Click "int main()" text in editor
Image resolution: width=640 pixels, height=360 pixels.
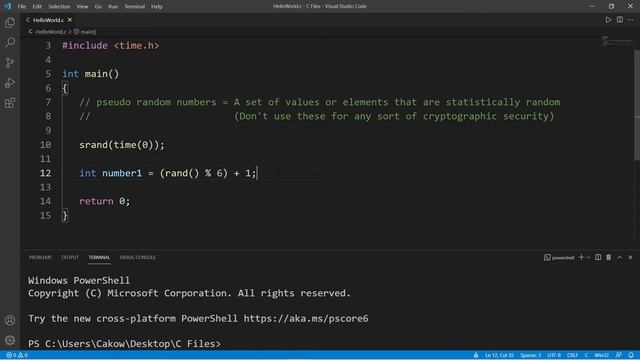91,74
